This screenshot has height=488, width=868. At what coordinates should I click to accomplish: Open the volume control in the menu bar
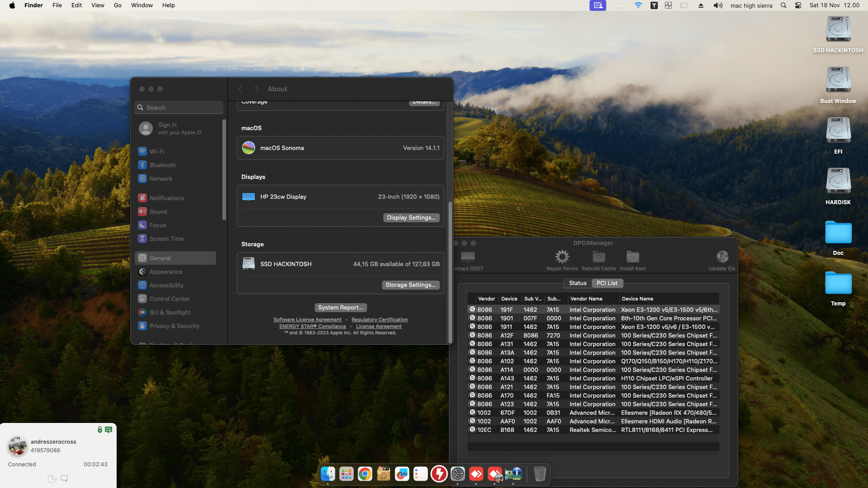[718, 5]
